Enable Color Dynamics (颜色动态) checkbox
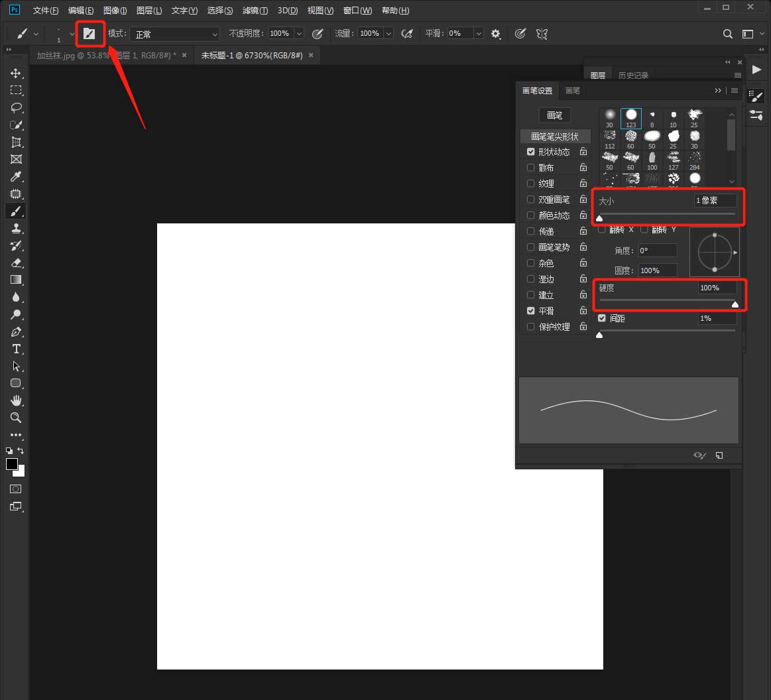The height and width of the screenshot is (700, 771). pyautogui.click(x=530, y=215)
